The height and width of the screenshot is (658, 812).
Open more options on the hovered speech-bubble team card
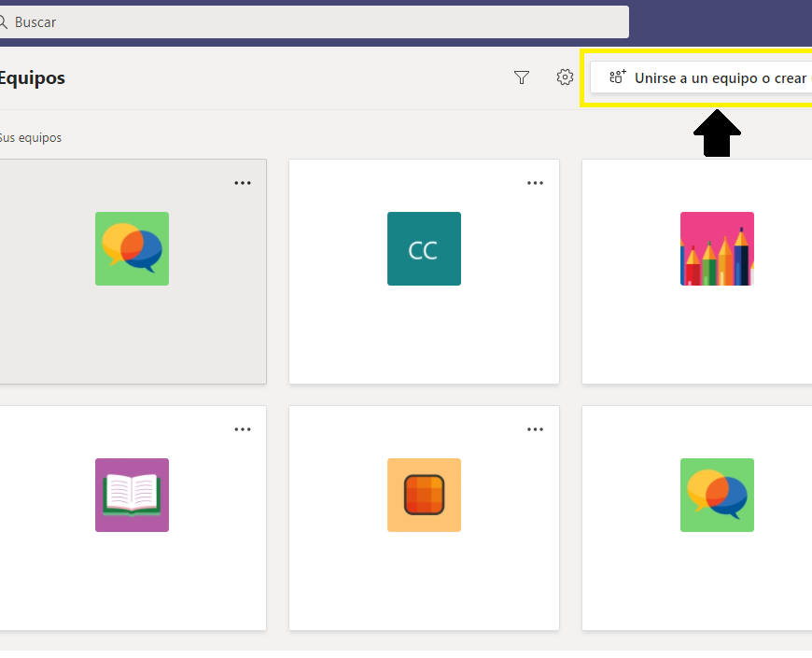243,183
